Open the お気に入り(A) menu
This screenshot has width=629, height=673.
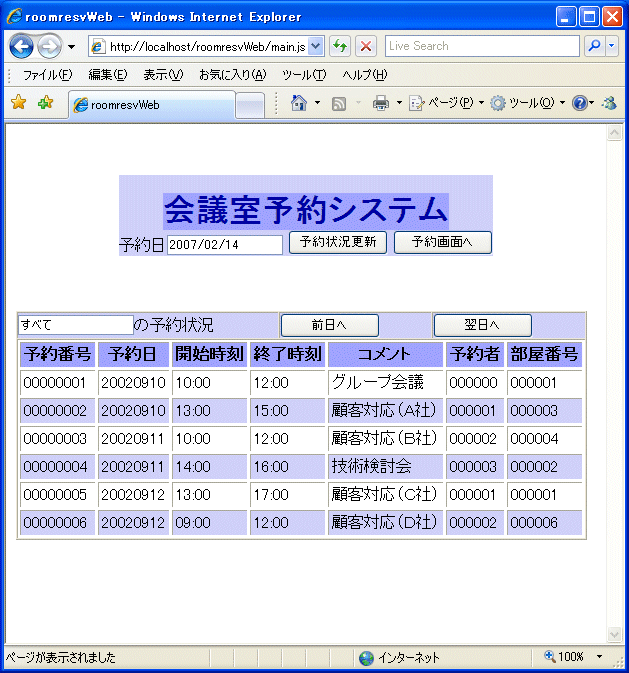point(233,75)
